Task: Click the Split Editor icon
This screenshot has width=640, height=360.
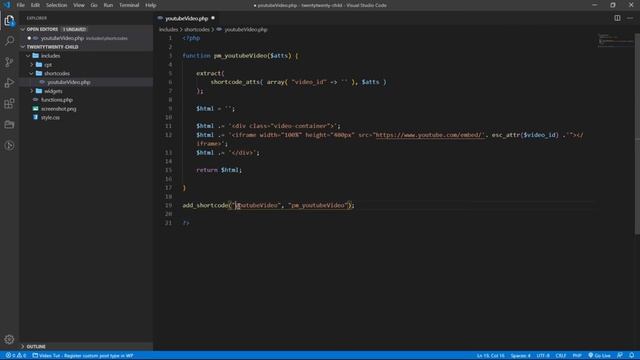Action: 617,18
